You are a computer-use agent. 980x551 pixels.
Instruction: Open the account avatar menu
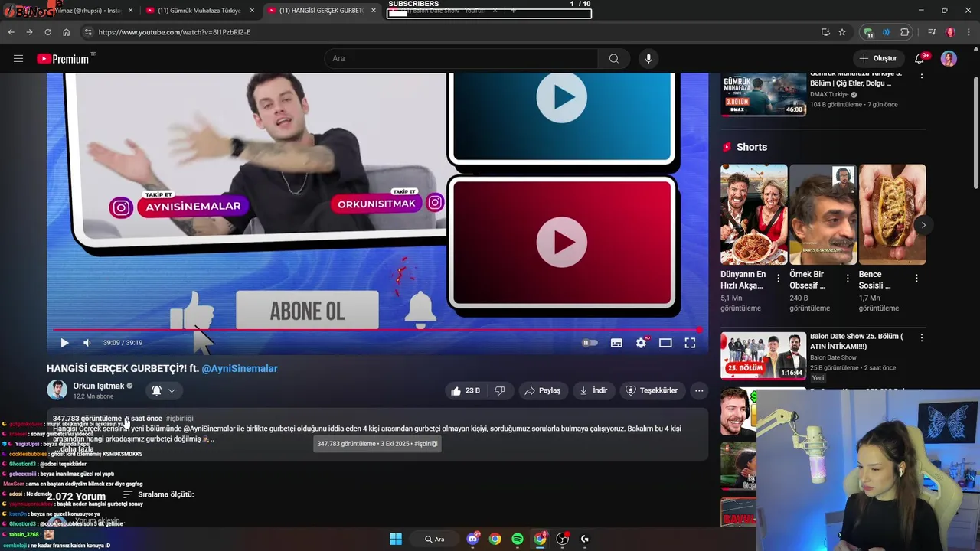pyautogui.click(x=949, y=59)
